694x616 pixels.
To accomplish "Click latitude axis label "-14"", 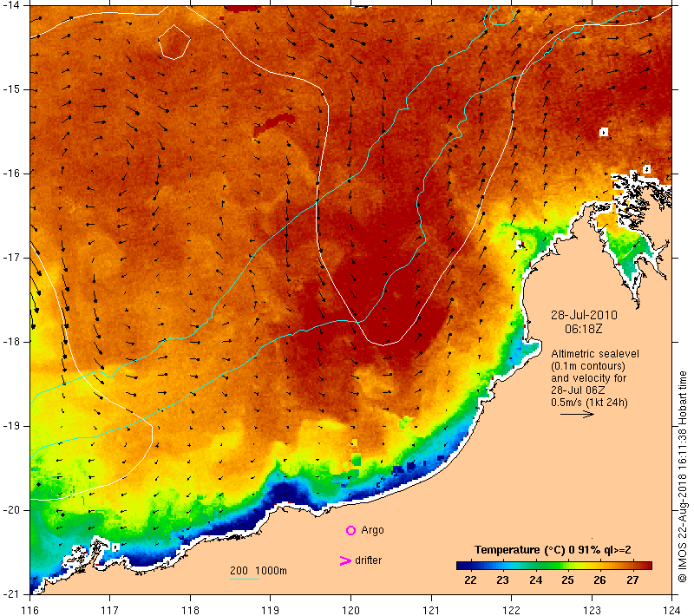I will (x=11, y=5).
